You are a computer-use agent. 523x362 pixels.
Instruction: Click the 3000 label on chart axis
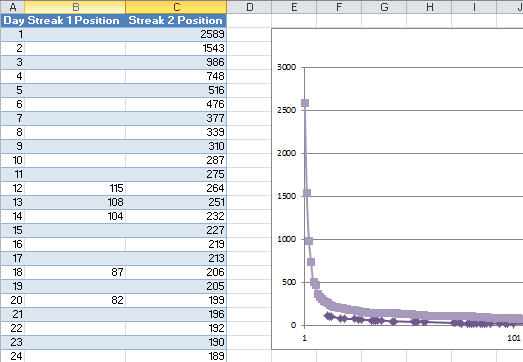[x=287, y=67]
